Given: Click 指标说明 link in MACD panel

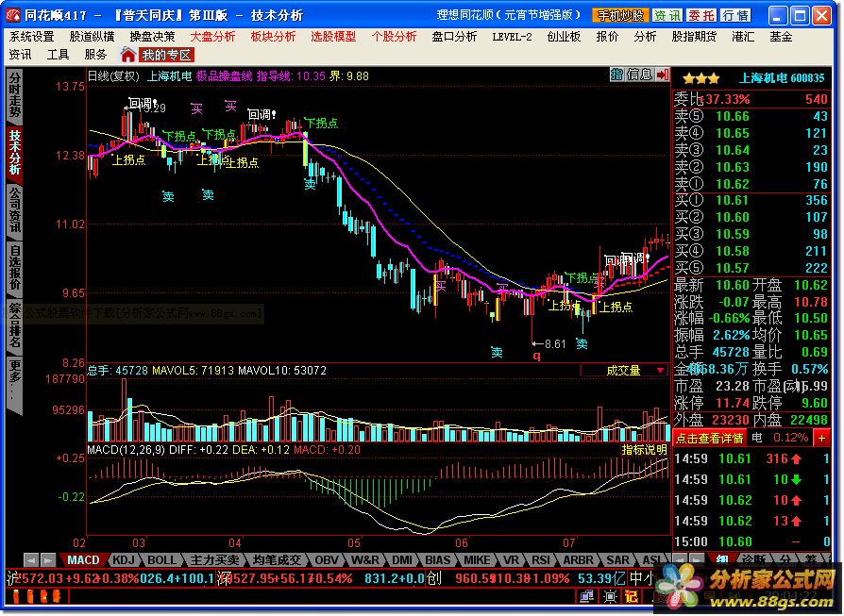Looking at the screenshot, I should click(x=644, y=450).
